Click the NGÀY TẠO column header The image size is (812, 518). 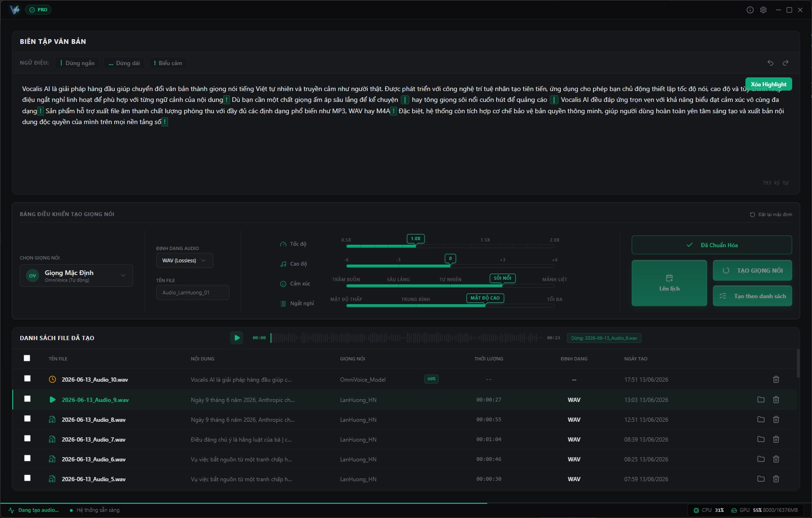pyautogui.click(x=635, y=359)
